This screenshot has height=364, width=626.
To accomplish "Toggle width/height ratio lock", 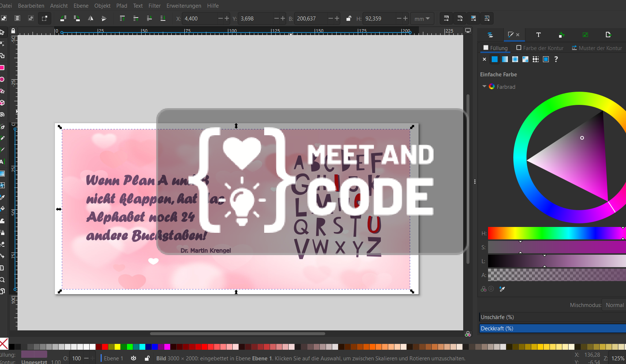I will click(x=349, y=18).
